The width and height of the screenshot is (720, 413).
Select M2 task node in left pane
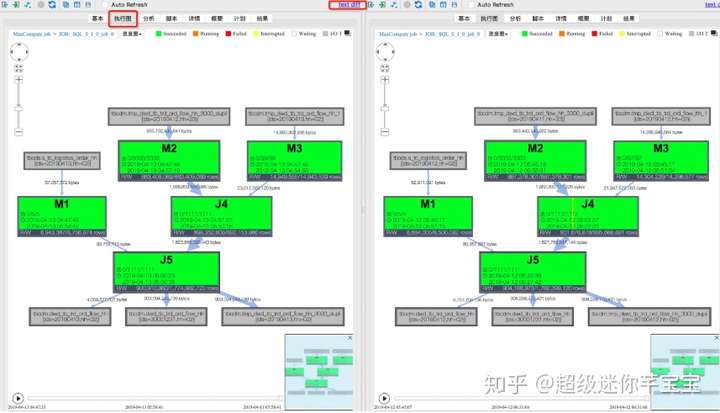coord(169,161)
